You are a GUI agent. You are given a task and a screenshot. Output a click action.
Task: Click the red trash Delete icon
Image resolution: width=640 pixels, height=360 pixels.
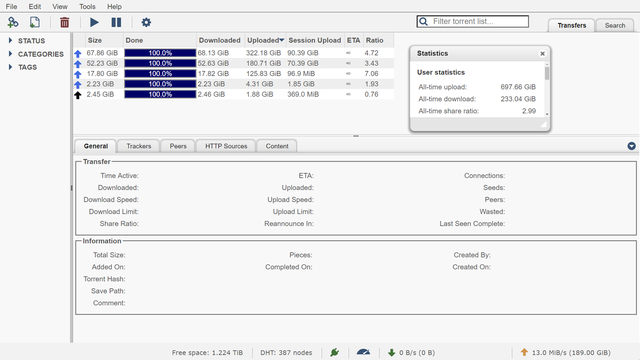[x=64, y=22]
